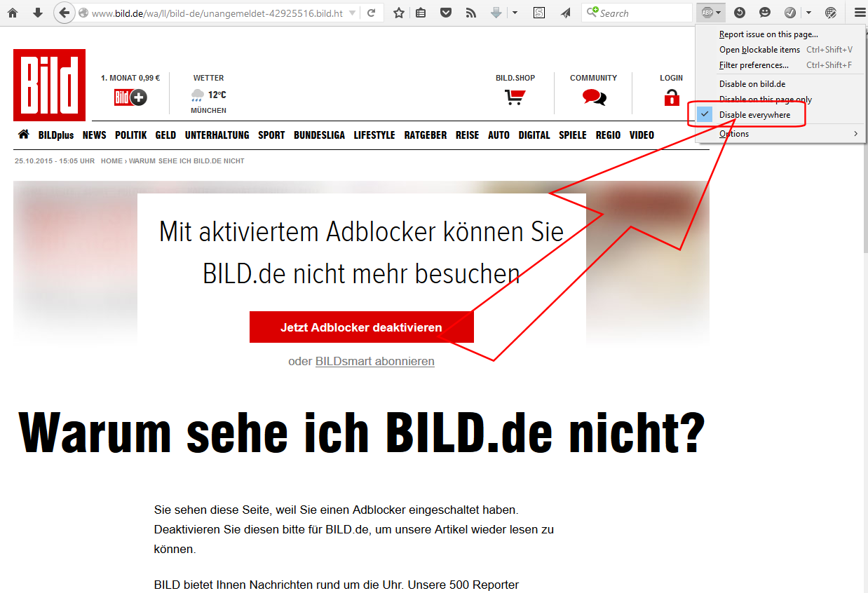Click the BILDplus 1. Monat 0,99 € offer
The width and height of the screenshot is (868, 593).
[x=130, y=90]
